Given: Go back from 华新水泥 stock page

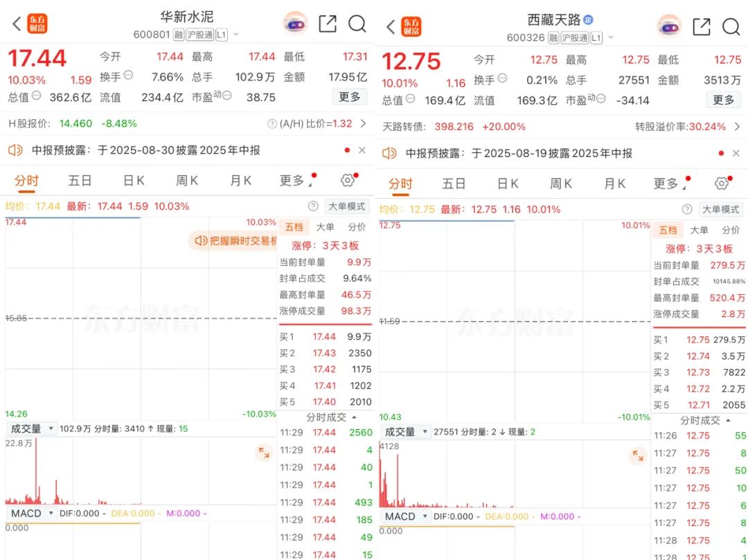Looking at the screenshot, I should [x=16, y=24].
